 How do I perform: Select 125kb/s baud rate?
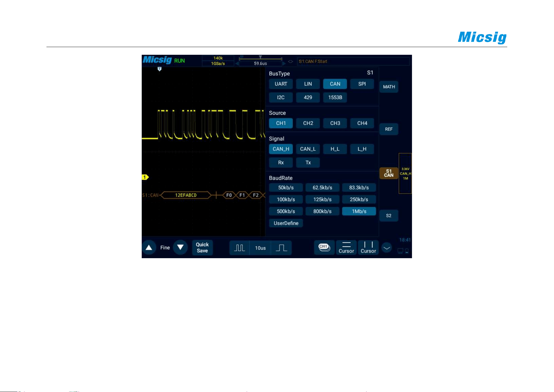pyautogui.click(x=323, y=200)
